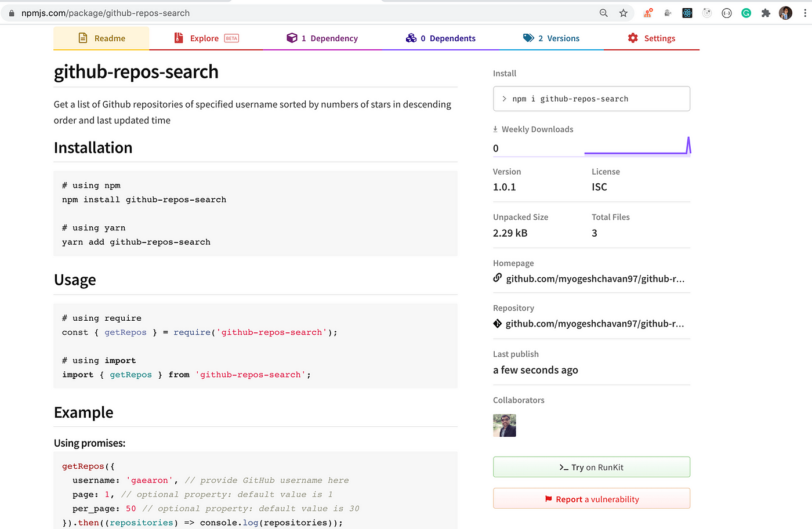
Task: Open the 2 Versions tab
Action: click(x=551, y=38)
